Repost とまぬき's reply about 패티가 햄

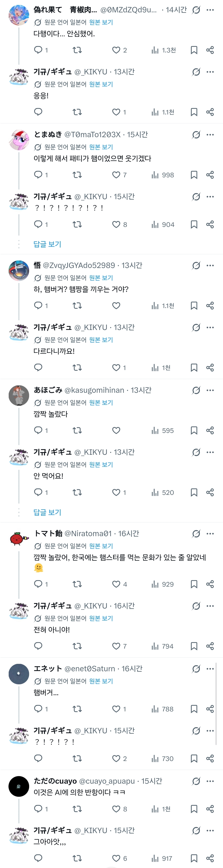click(77, 175)
